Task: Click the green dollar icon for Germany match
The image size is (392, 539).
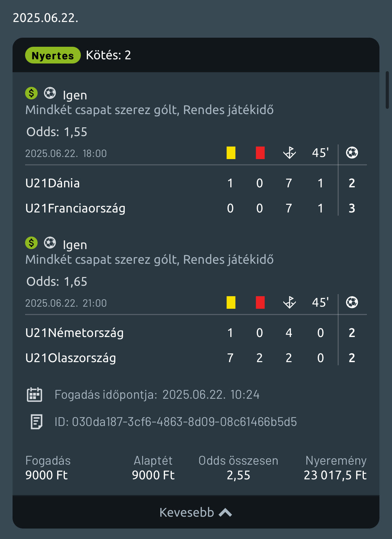Action: point(31,243)
